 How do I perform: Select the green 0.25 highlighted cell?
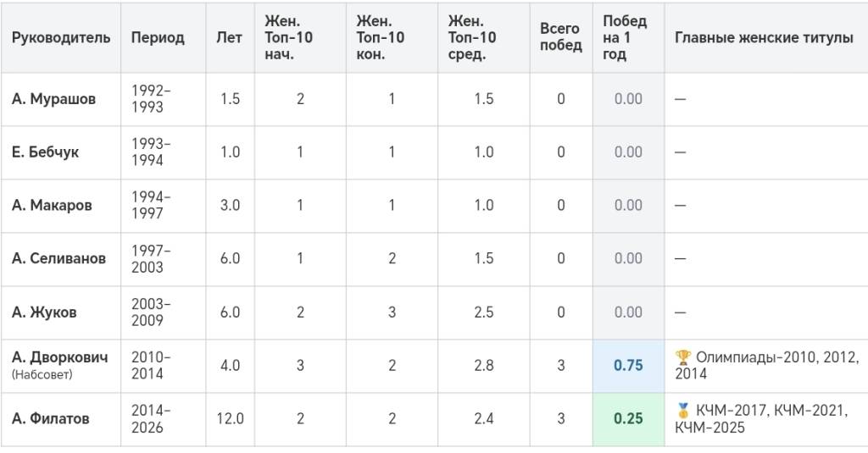point(628,418)
